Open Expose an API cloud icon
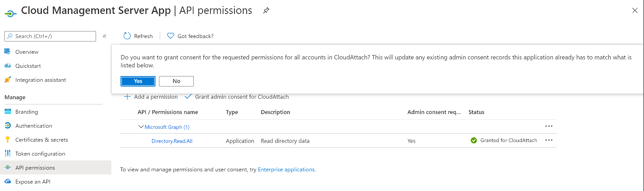644x191 pixels. [x=7, y=181]
